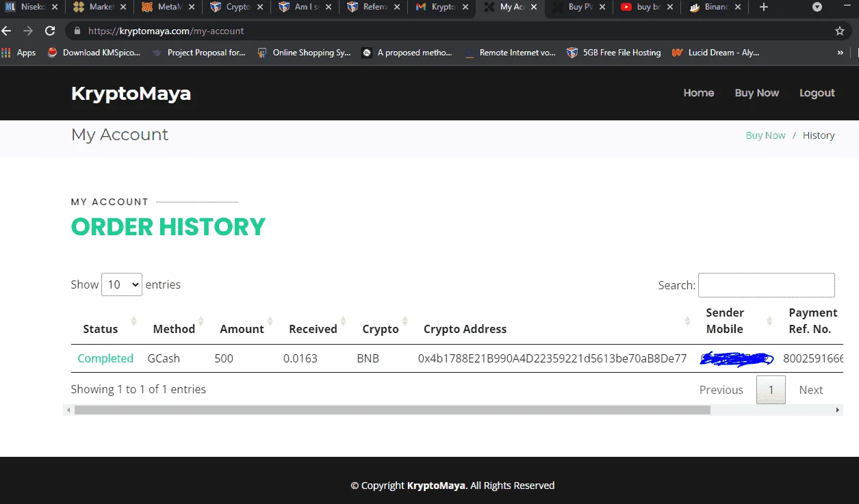Screen dimensions: 859x504
Task: Click the scrollbar right arrow
Action: point(838,410)
